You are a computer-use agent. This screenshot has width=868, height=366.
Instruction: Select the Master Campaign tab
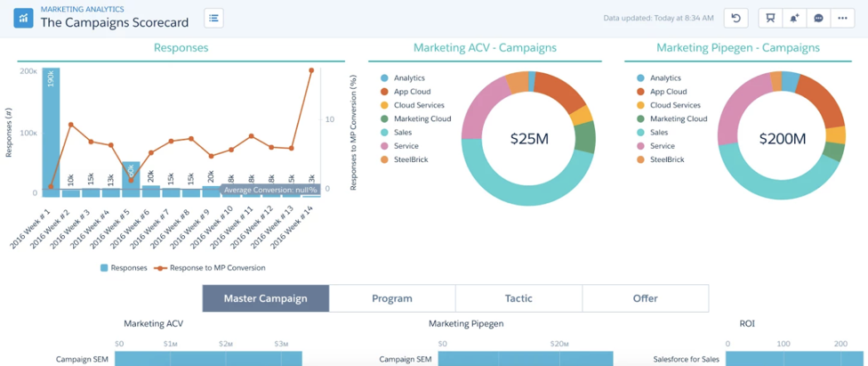(x=266, y=298)
